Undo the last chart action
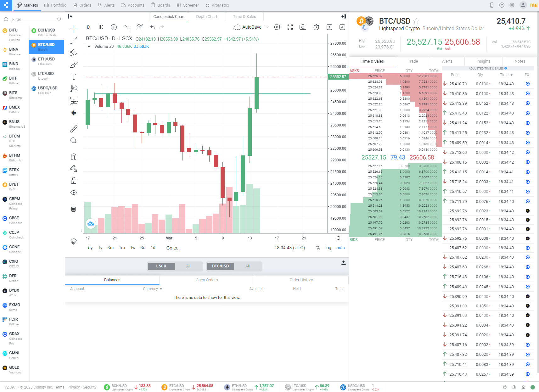Viewport: 539px width, 392px height. (153, 27)
